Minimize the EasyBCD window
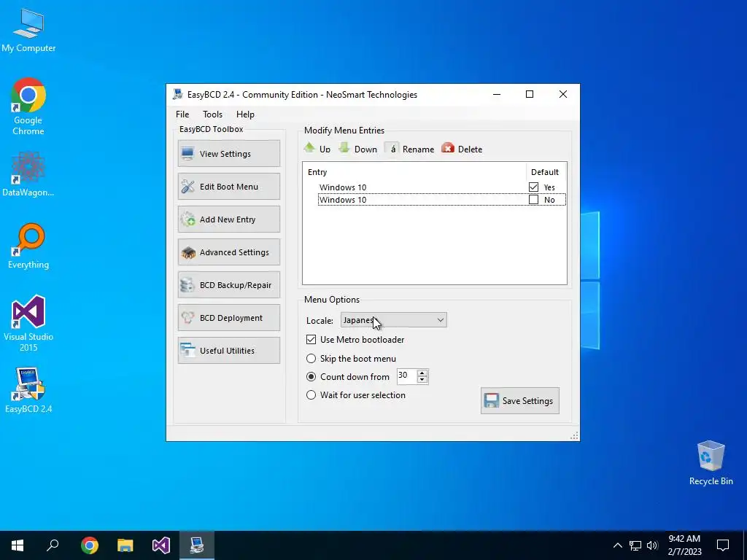The height and width of the screenshot is (560, 747). (x=496, y=94)
